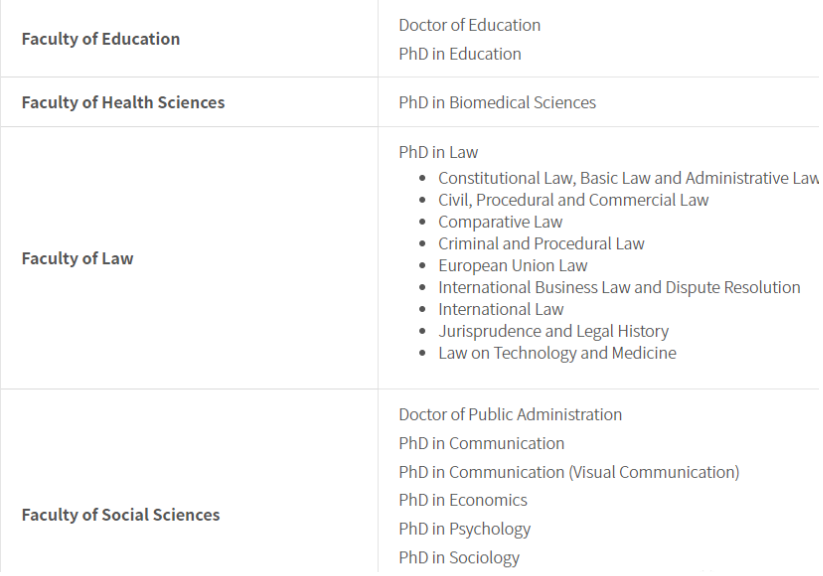Select International Business Law and Dispute Resolution
The width and height of the screenshot is (823, 576).
(x=619, y=288)
